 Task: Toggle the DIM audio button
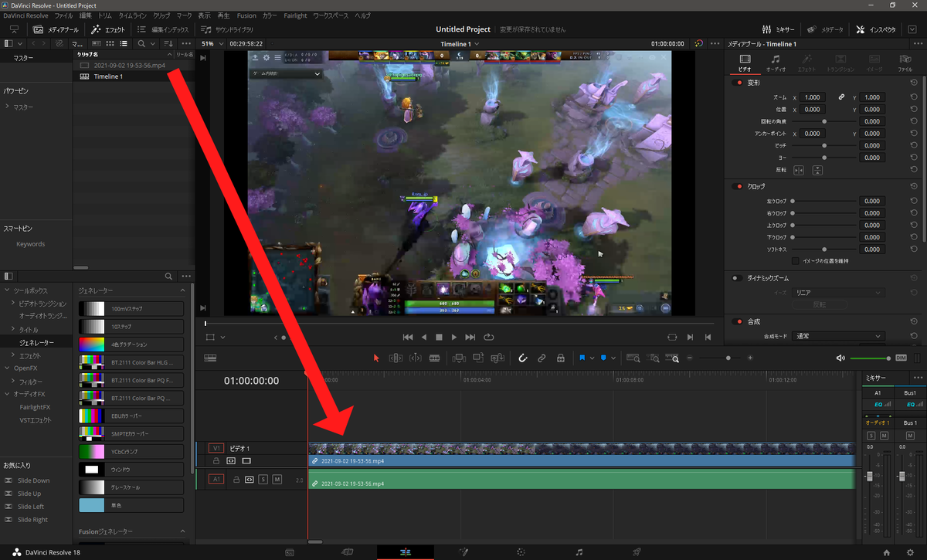[901, 358]
